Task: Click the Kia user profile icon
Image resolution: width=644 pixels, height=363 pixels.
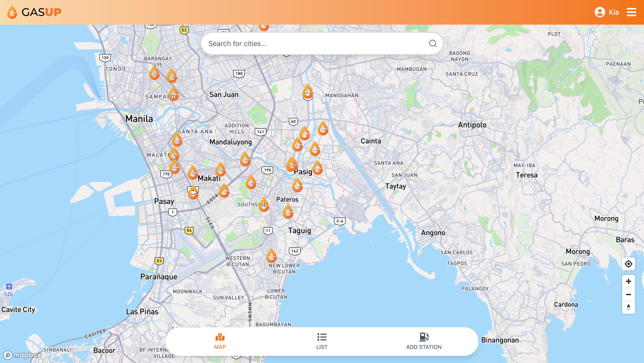Action: point(600,12)
